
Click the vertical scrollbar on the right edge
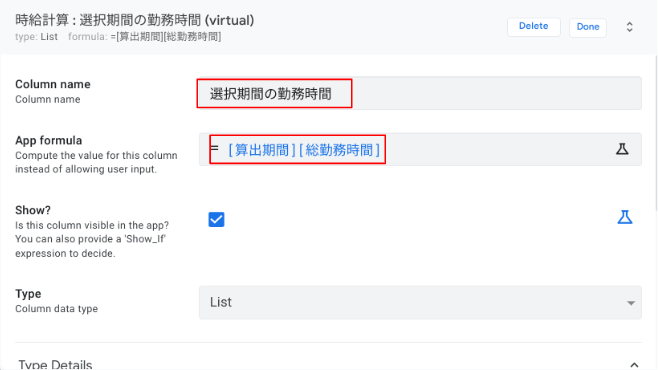coord(655,132)
